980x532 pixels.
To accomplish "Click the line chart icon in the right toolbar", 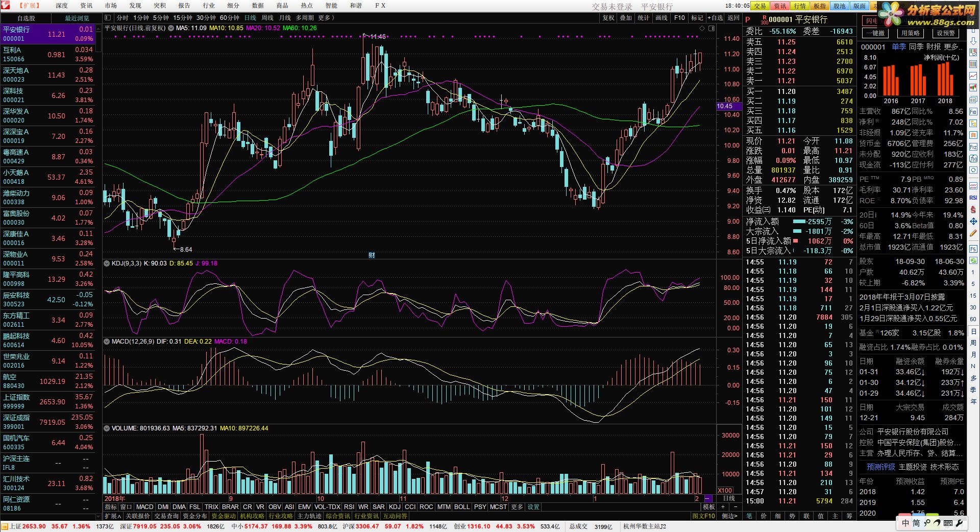I will pyautogui.click(x=973, y=76).
